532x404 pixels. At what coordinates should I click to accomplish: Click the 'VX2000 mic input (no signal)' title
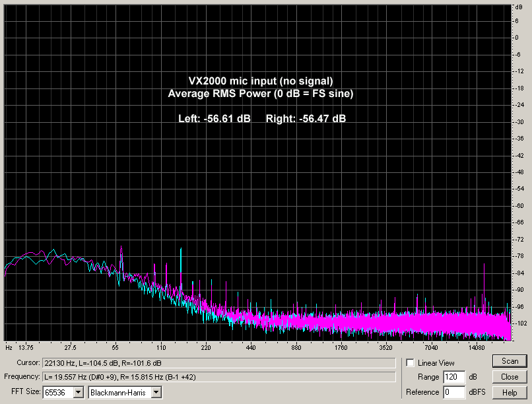[x=261, y=81]
